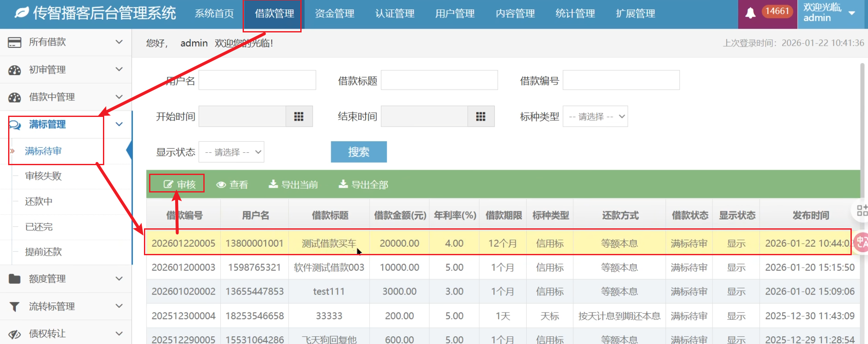Viewport: 868px width, 344px height.
Task: Open the end time calendar picker
Action: click(481, 117)
